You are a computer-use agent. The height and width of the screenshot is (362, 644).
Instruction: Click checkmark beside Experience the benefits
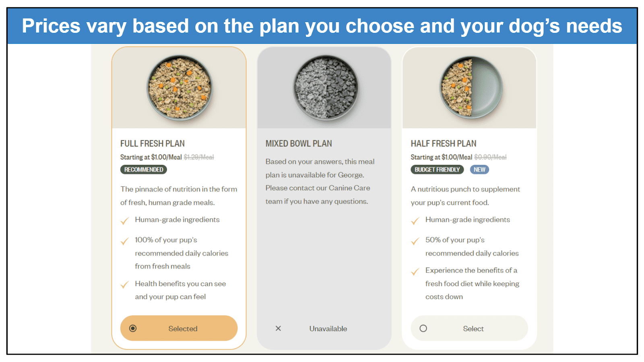415,271
